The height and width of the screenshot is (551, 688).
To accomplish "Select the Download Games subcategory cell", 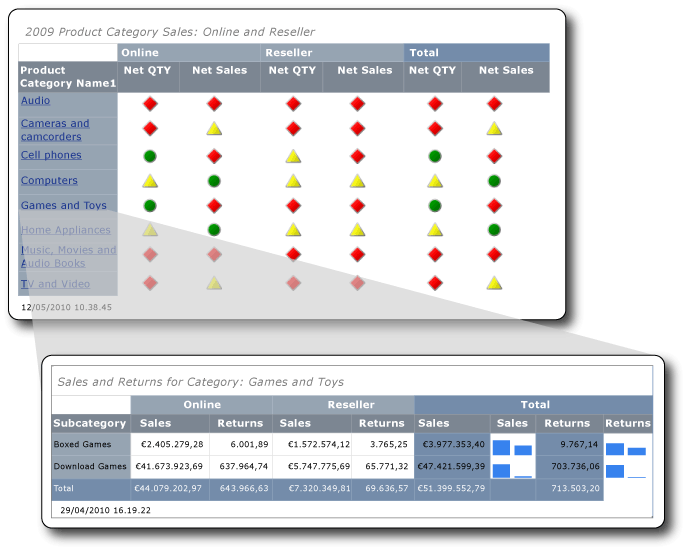I will [91, 466].
